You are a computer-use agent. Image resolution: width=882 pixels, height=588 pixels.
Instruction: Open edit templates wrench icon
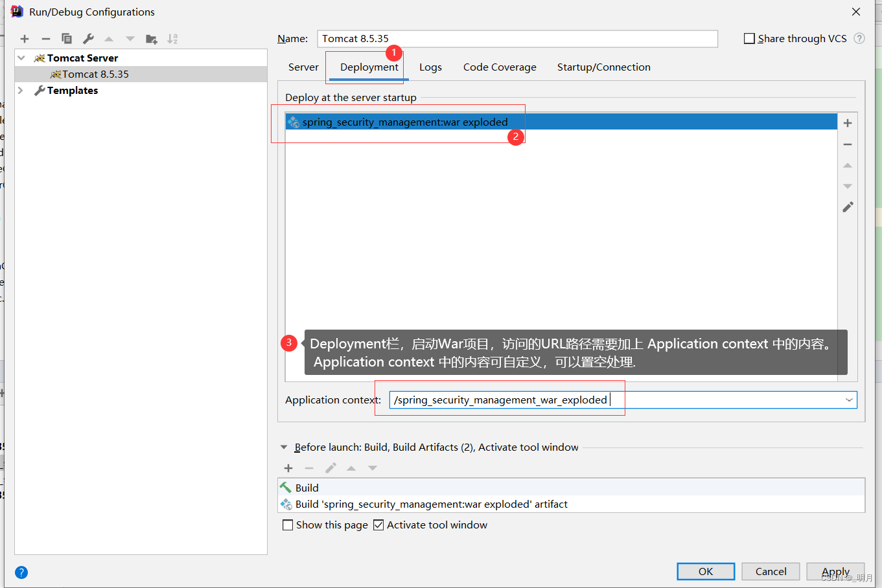88,39
